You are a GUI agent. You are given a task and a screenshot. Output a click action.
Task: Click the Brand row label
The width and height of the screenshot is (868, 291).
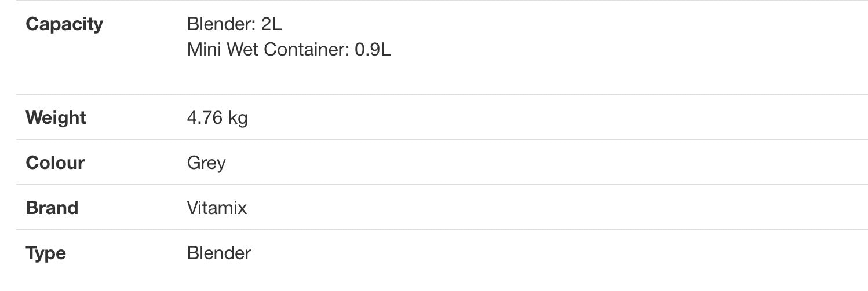(x=52, y=208)
